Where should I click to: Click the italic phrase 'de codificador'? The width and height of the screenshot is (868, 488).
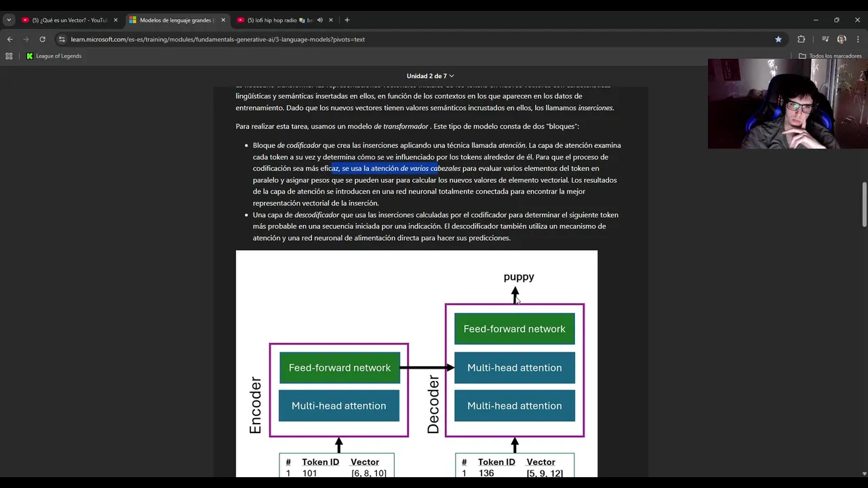(x=299, y=145)
